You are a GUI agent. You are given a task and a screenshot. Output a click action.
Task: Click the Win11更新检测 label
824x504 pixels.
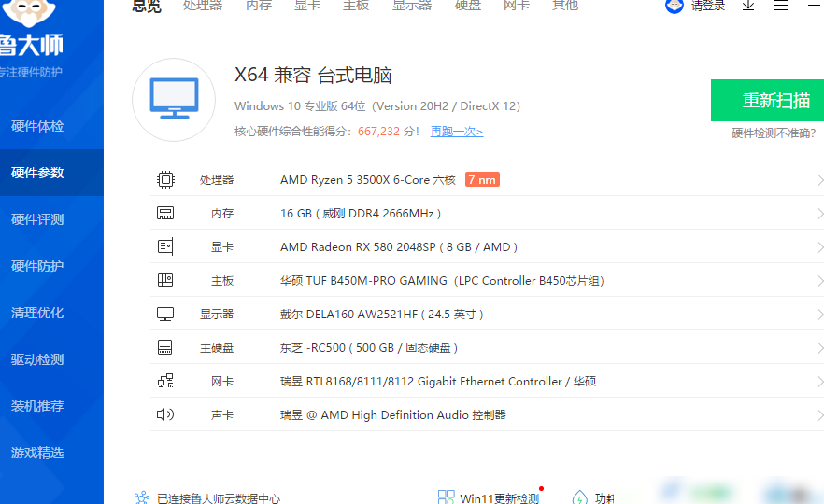pyautogui.click(x=499, y=498)
